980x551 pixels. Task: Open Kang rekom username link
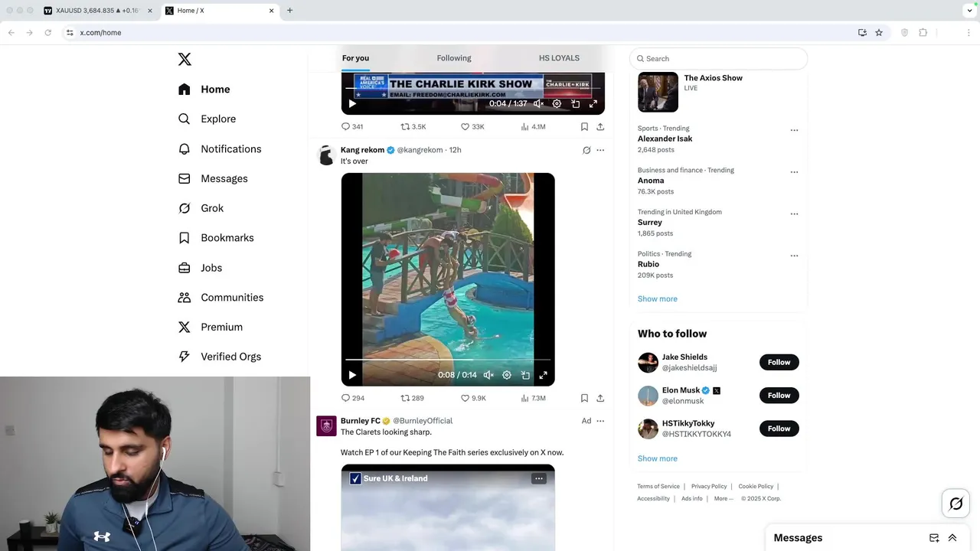click(420, 150)
